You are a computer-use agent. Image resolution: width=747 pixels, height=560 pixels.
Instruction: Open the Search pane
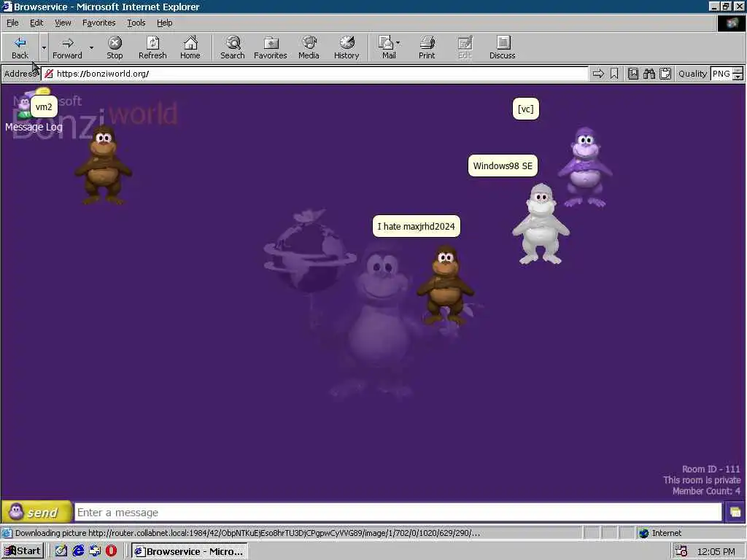click(233, 47)
